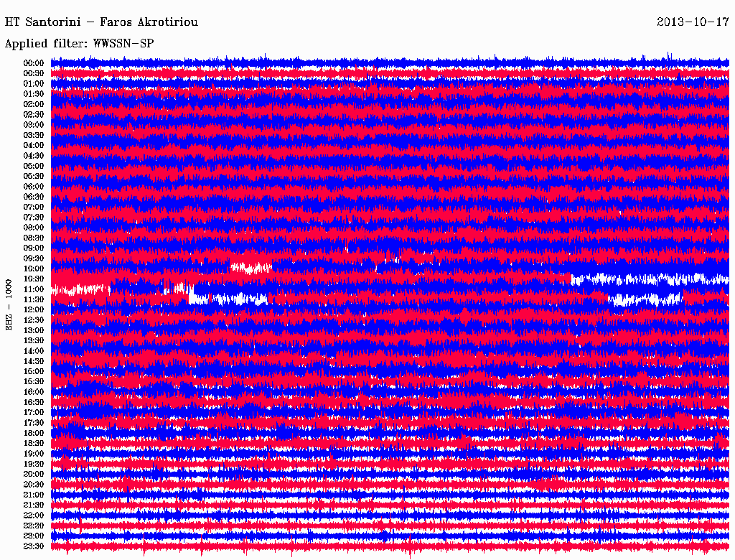The image size is (735, 560).
Task: Select the 20:00 time label
Action: pos(34,474)
